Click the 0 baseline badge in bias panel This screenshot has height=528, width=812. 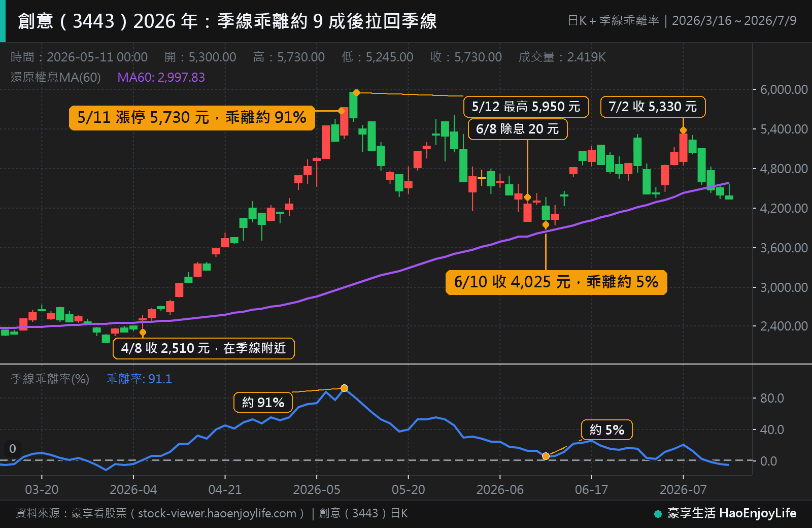[x=13, y=449]
